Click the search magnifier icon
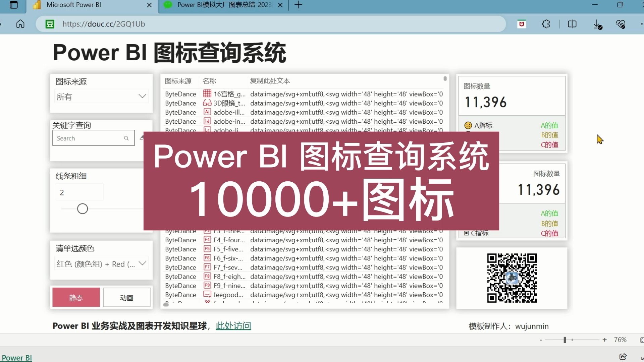Viewport: 644px width, 362px height. 126,138
